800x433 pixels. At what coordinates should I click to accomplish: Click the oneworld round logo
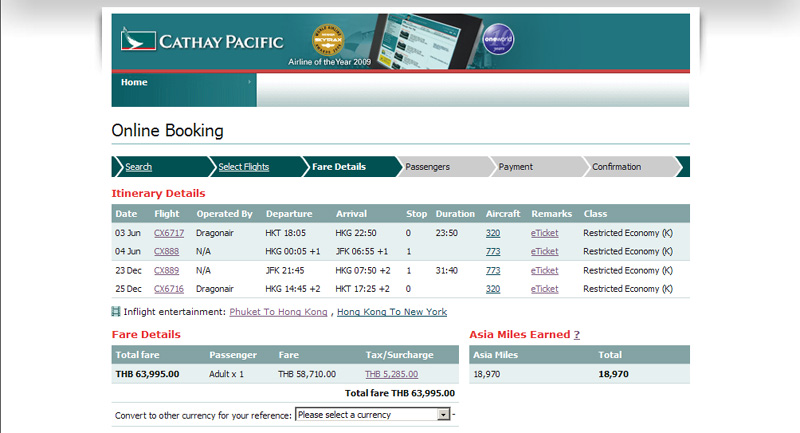click(498, 39)
